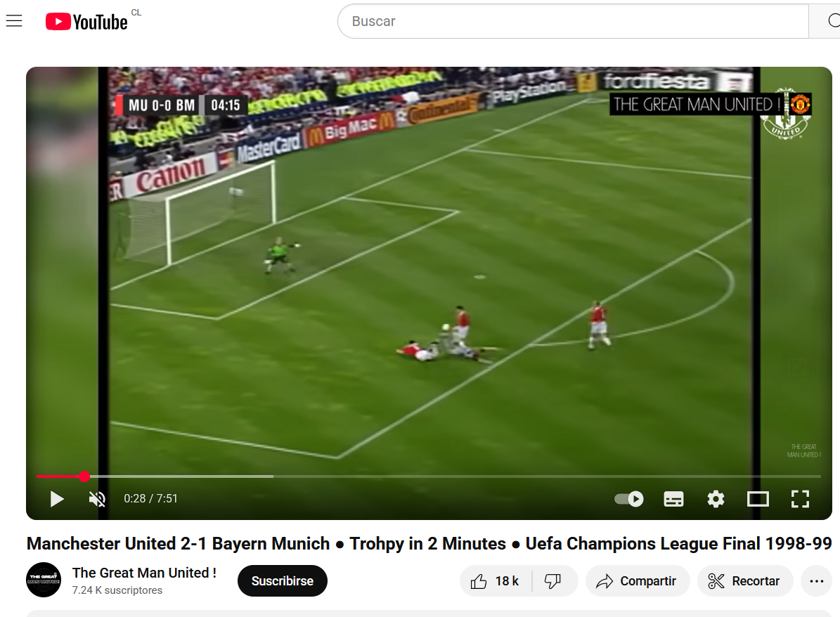This screenshot has width=840, height=617.
Task: Subscribe with the Suscribirse button
Action: click(x=283, y=580)
